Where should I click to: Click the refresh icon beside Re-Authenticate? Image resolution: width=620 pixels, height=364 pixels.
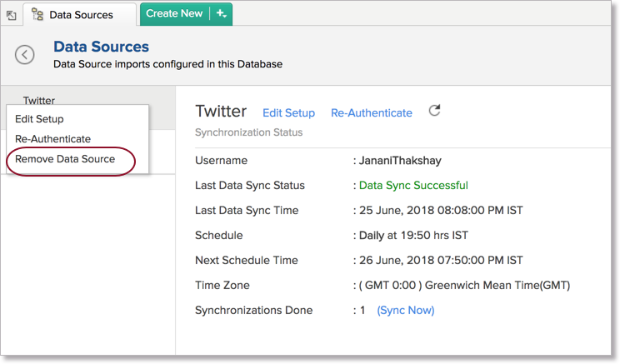pyautogui.click(x=433, y=111)
